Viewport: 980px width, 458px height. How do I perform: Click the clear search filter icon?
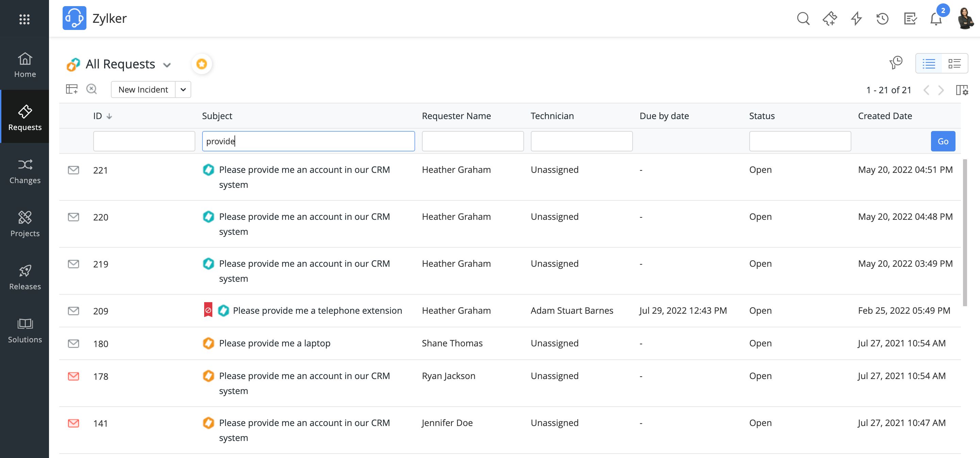coord(91,89)
